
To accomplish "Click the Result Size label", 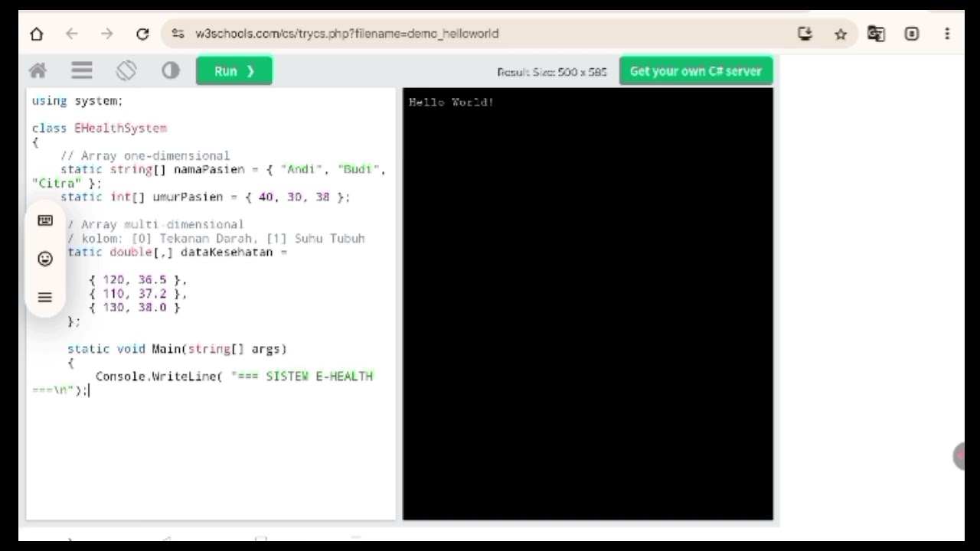I will [x=551, y=72].
